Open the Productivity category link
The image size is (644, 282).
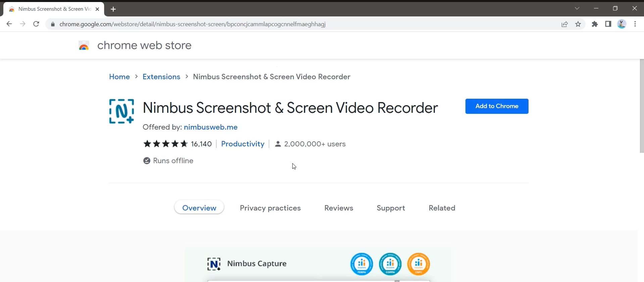(x=243, y=144)
